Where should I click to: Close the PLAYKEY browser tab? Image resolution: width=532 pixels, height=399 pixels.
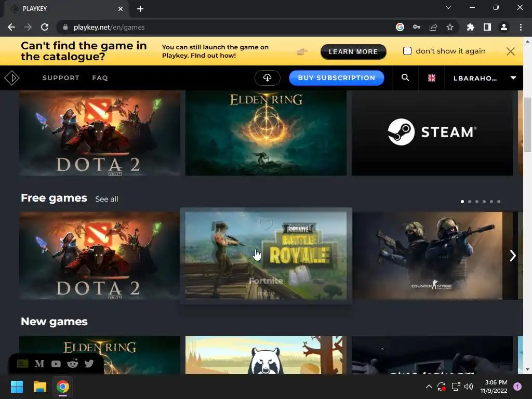coord(121,9)
